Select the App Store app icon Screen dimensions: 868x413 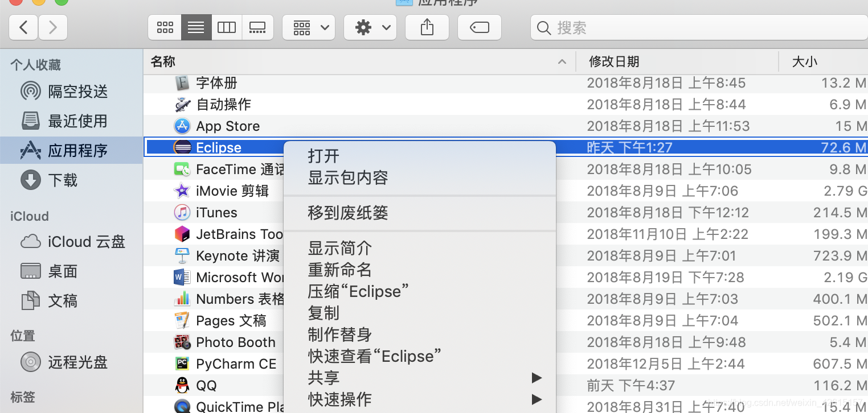pos(182,126)
